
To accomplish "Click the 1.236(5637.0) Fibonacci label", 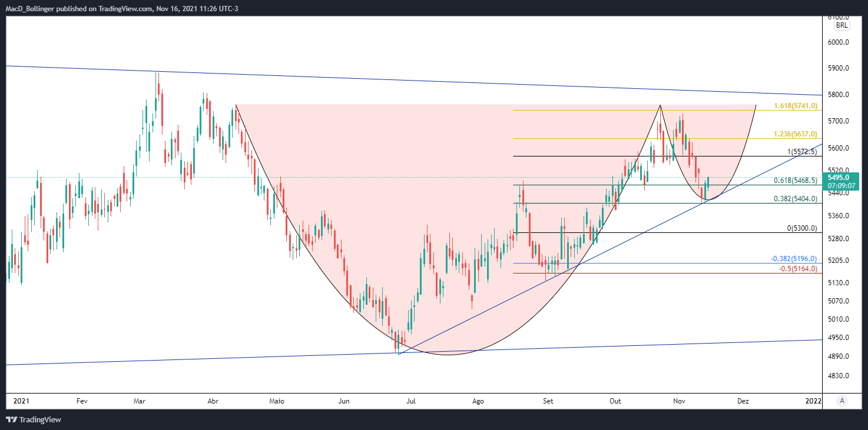I will tap(795, 134).
